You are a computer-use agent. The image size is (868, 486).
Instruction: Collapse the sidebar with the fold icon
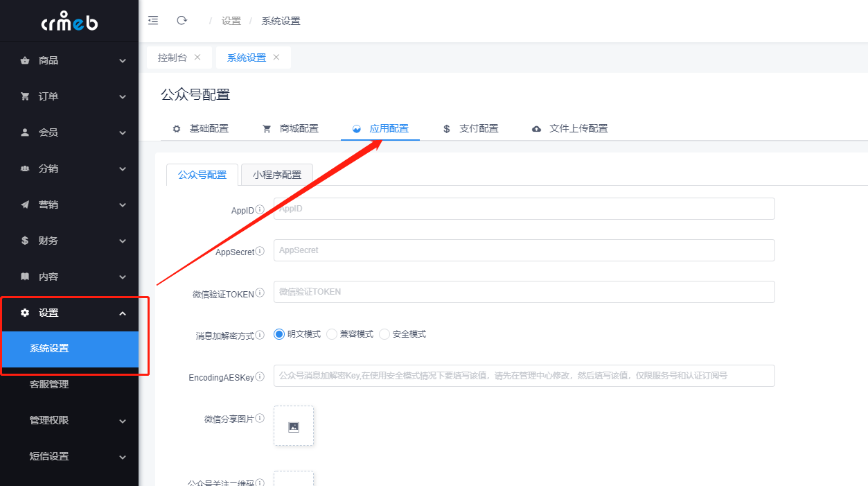153,21
